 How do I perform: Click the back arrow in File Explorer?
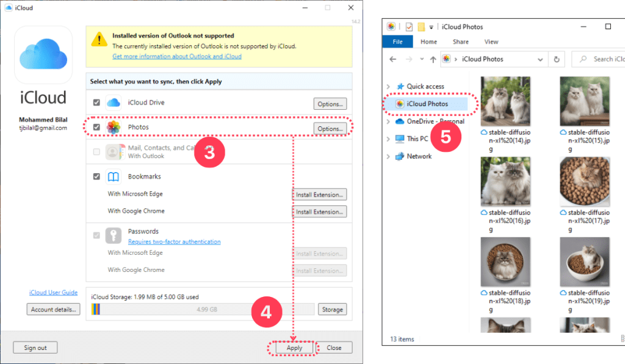[392, 59]
